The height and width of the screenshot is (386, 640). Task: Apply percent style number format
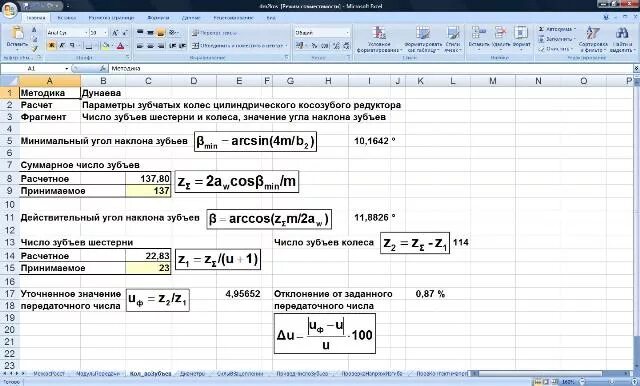click(315, 46)
